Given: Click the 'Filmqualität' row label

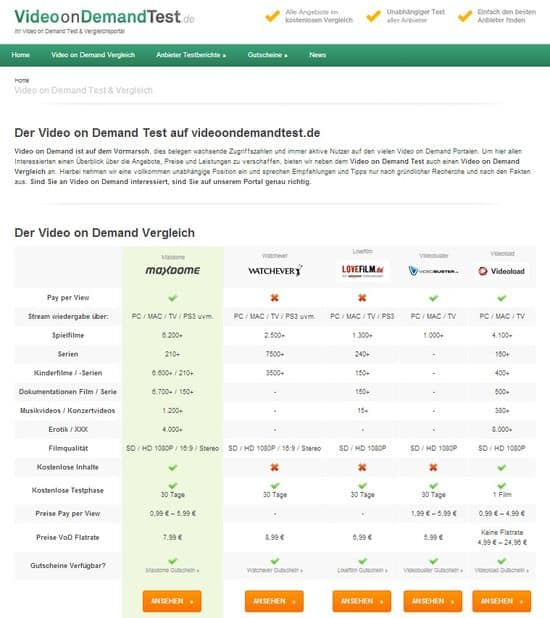Looking at the screenshot, I should tap(68, 449).
